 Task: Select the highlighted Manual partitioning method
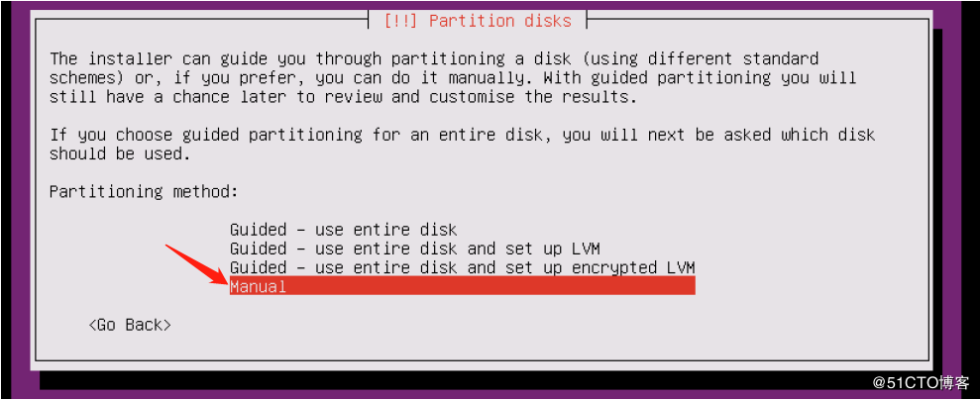[258, 286]
